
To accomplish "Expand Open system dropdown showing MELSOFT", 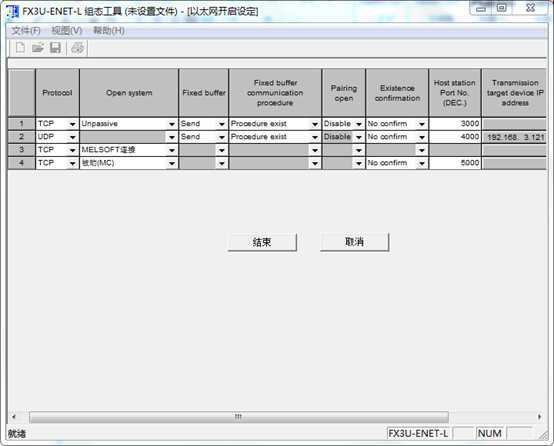I will 172,150.
